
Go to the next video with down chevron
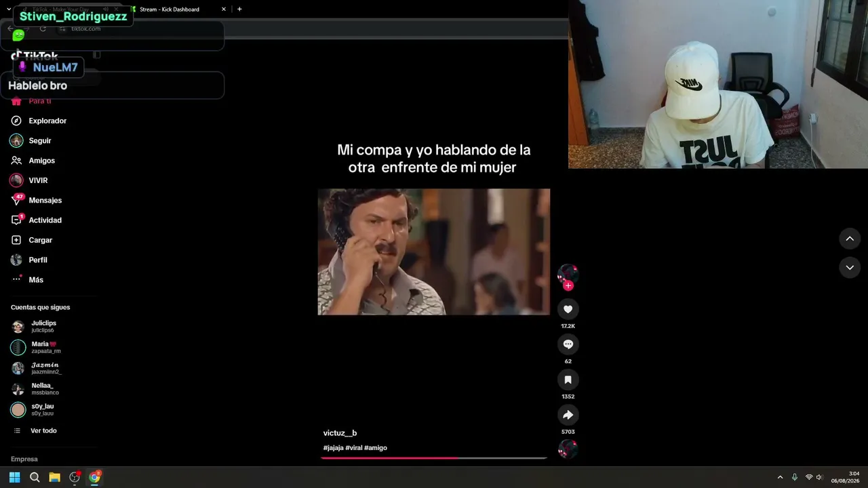850,268
